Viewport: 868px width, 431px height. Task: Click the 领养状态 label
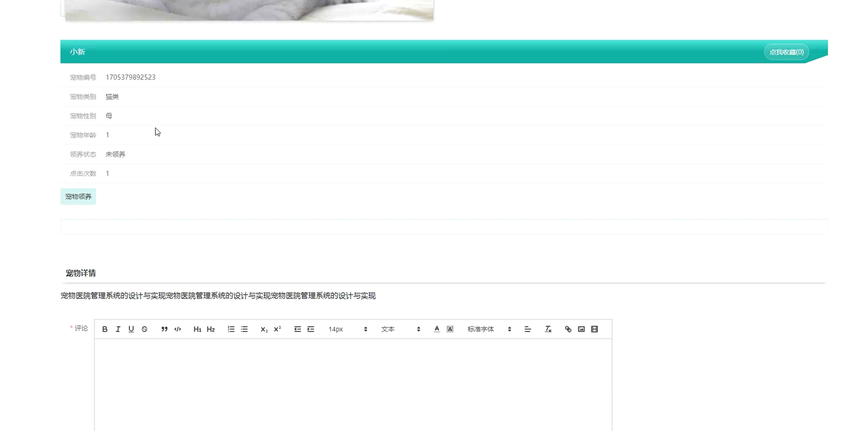83,154
